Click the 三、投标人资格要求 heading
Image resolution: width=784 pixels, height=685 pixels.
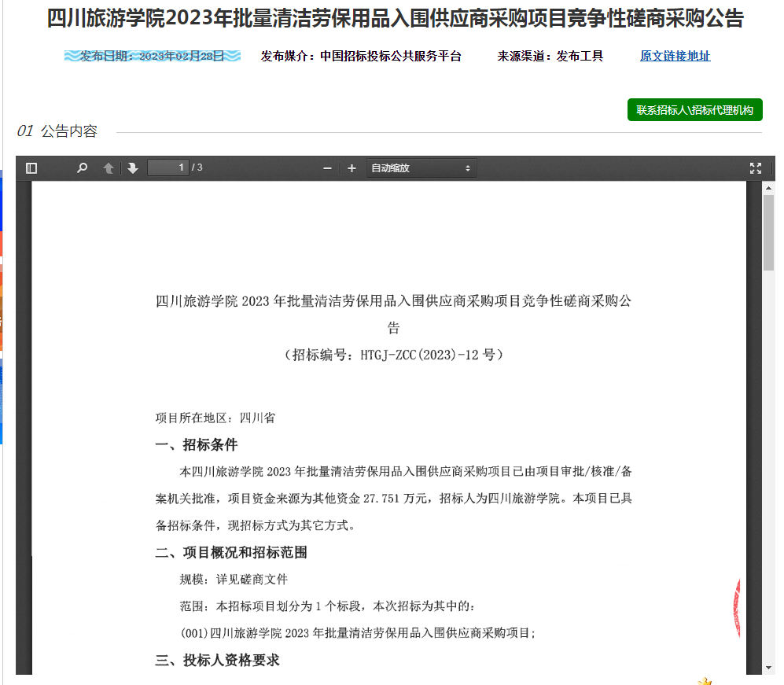(217, 660)
